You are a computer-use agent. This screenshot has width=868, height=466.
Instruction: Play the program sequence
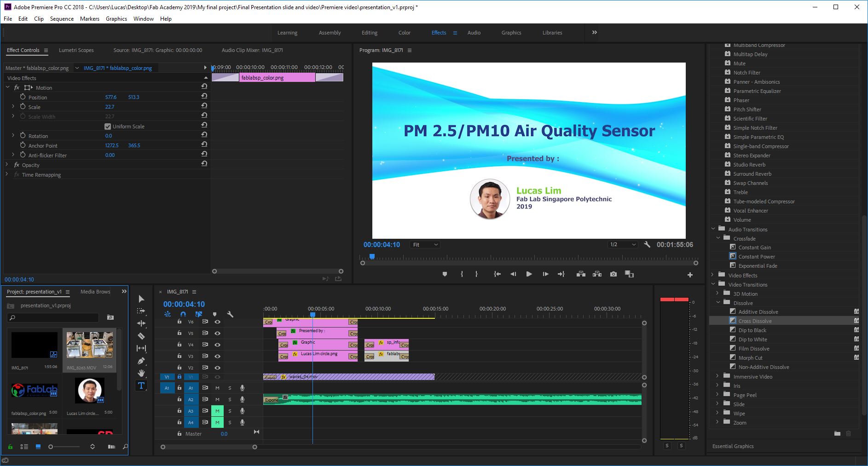pos(529,274)
